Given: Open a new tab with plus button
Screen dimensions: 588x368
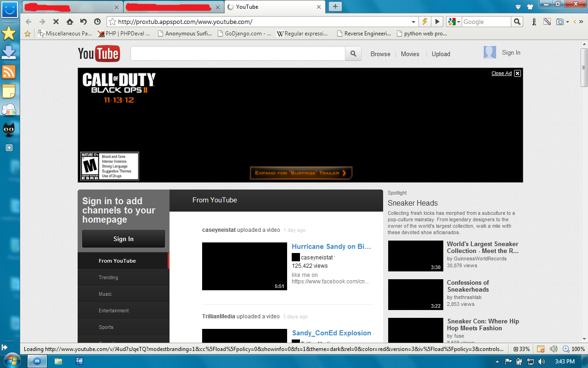Looking at the screenshot, I should [x=335, y=6].
